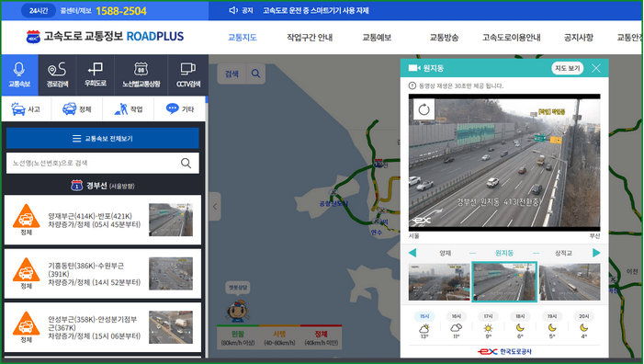Go to previous CCTV with left arrow
The width and height of the screenshot is (644, 364).
tap(412, 253)
